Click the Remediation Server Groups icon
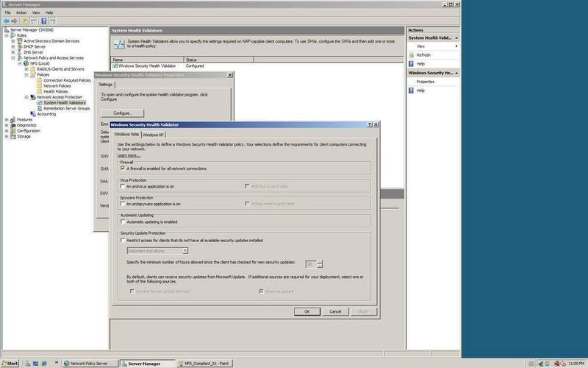The height and width of the screenshot is (368, 588). click(40, 108)
